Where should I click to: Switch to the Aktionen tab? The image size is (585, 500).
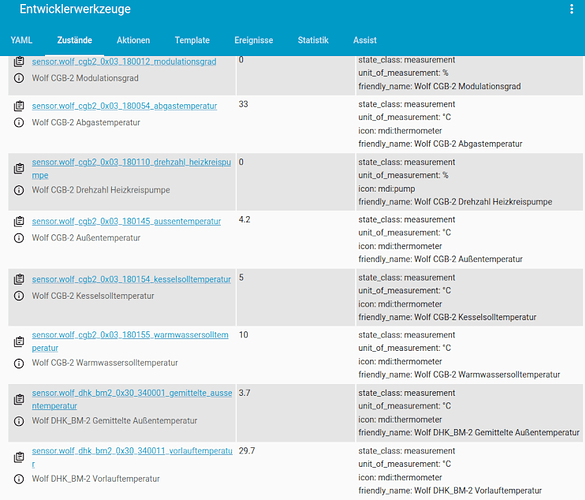tap(133, 40)
